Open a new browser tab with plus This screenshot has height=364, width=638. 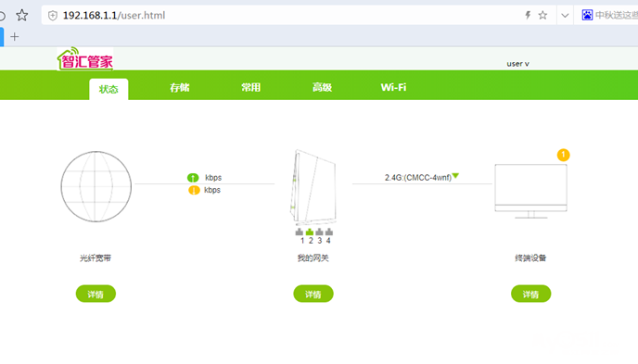tap(15, 37)
